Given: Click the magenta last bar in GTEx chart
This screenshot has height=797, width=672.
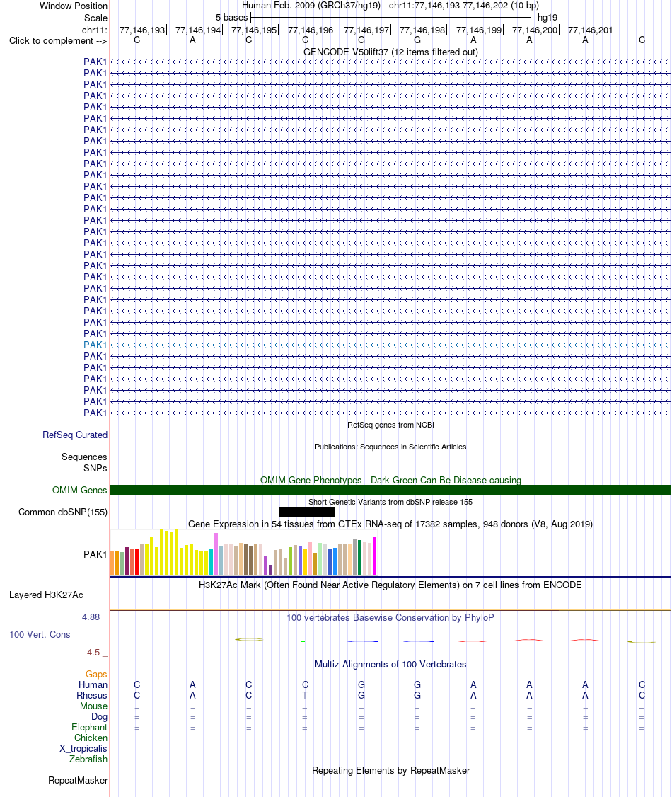Looking at the screenshot, I should [x=374, y=556].
